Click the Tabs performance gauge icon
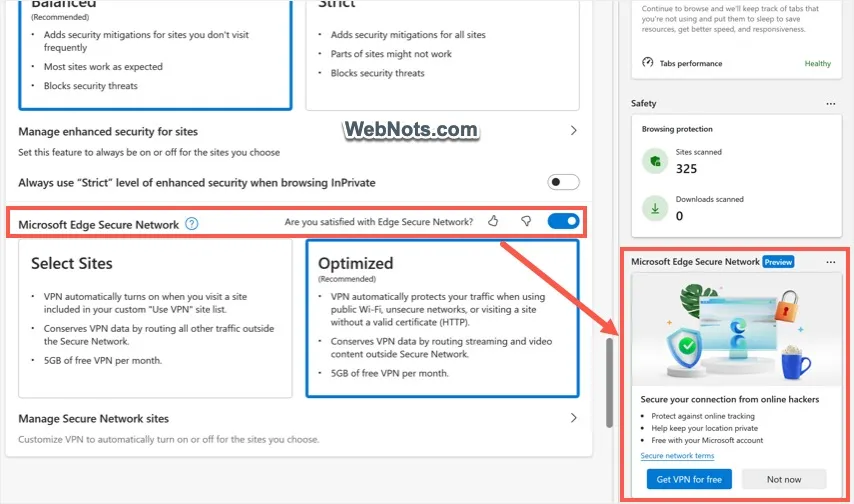This screenshot has height=504, width=854. (x=648, y=62)
